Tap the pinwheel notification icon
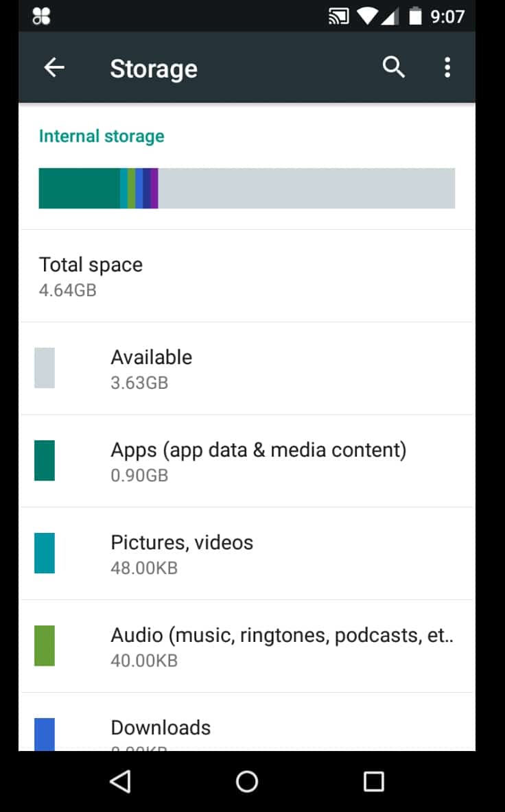The image size is (505, 812). pyautogui.click(x=41, y=16)
